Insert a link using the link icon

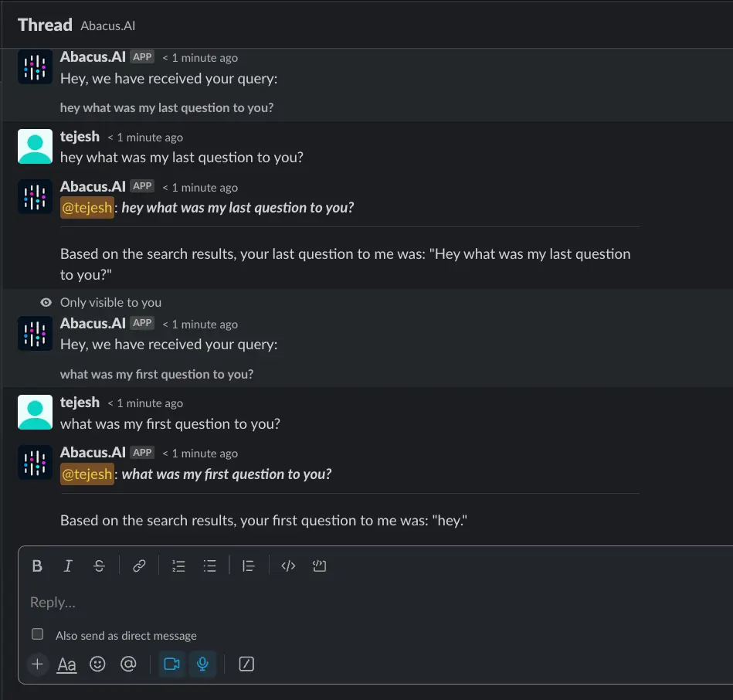point(139,566)
